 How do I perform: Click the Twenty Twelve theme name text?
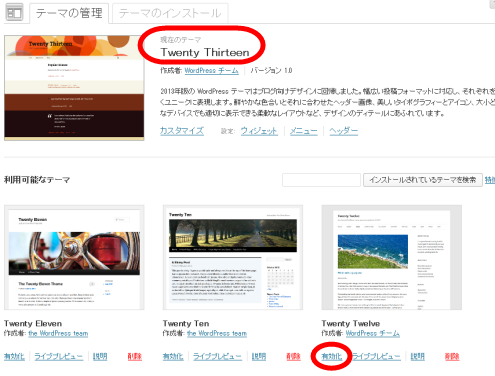(x=351, y=323)
